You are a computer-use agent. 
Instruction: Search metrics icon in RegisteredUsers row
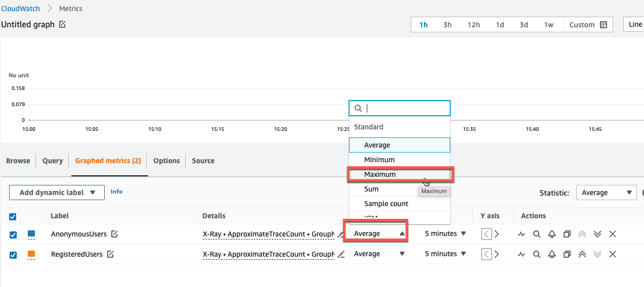click(537, 254)
